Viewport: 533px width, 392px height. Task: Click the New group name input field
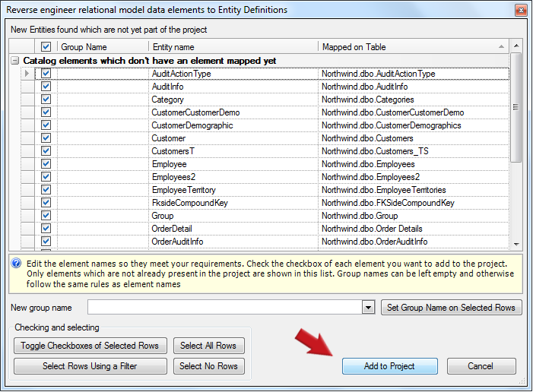pyautogui.click(x=225, y=308)
